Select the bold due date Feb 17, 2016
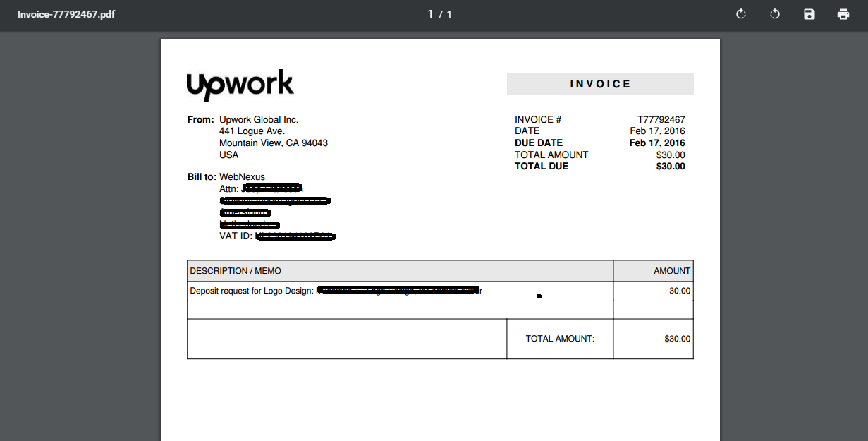The width and height of the screenshot is (868, 441). coord(657,143)
